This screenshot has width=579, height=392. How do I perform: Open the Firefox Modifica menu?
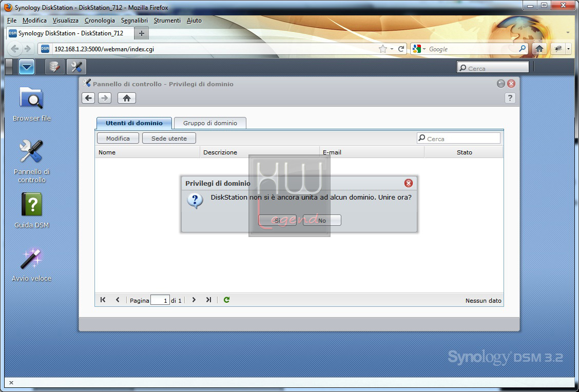(34, 21)
